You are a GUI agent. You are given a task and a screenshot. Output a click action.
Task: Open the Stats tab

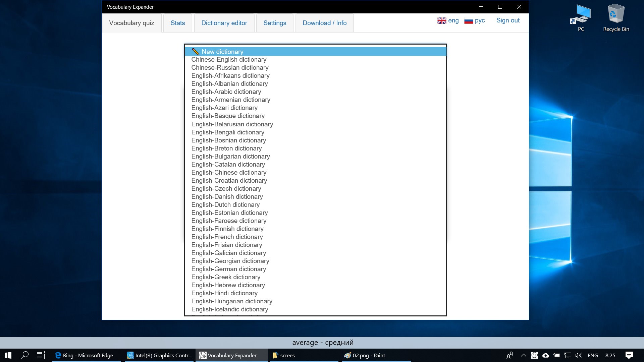click(177, 23)
